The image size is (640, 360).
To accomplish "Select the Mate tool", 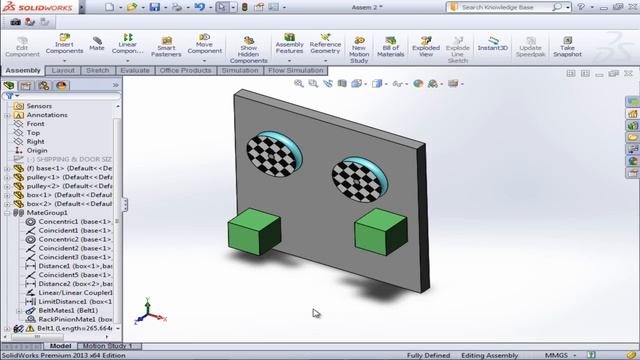I will click(97, 43).
